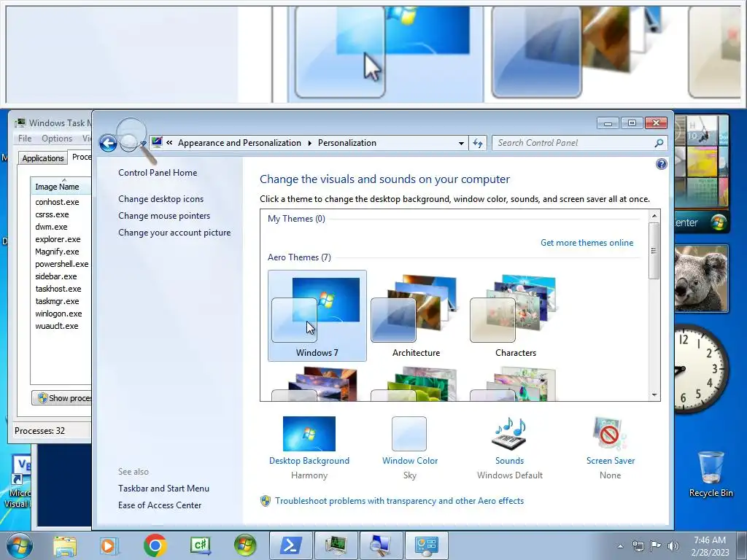Screen dimensions: 747x560
Task: Open the Help question mark icon
Action: (x=661, y=164)
